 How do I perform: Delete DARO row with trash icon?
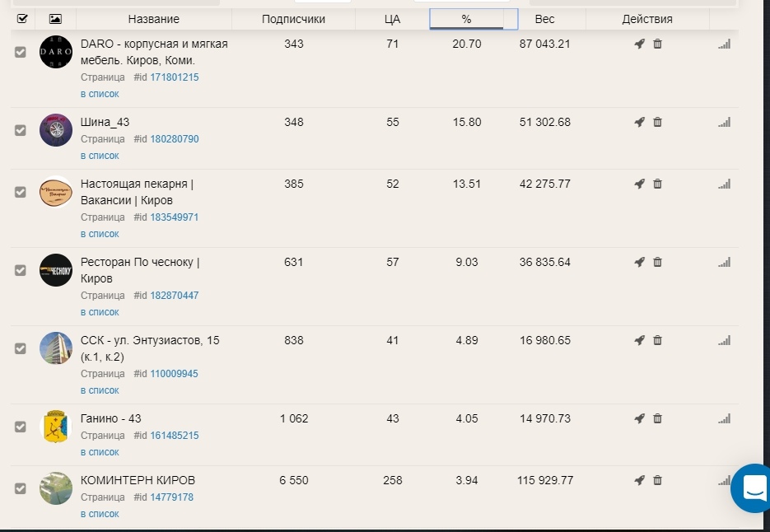click(x=657, y=44)
